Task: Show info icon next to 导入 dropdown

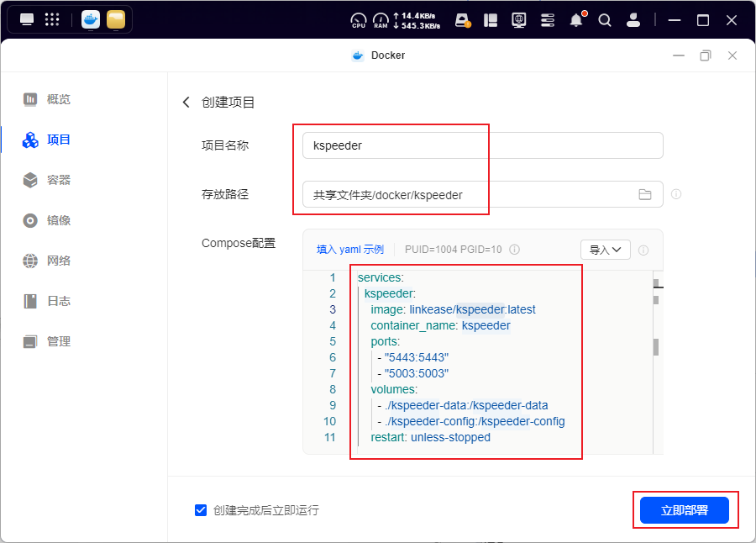Action: (x=643, y=250)
